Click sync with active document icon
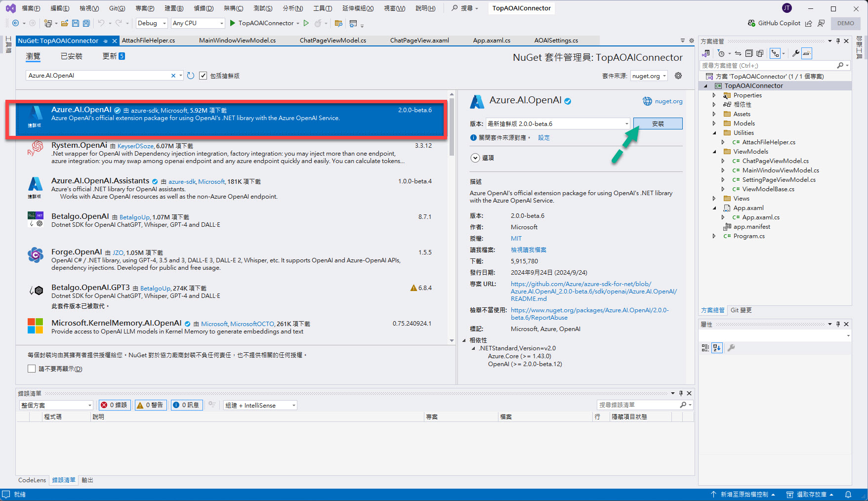The width and height of the screenshot is (868, 501). click(738, 53)
